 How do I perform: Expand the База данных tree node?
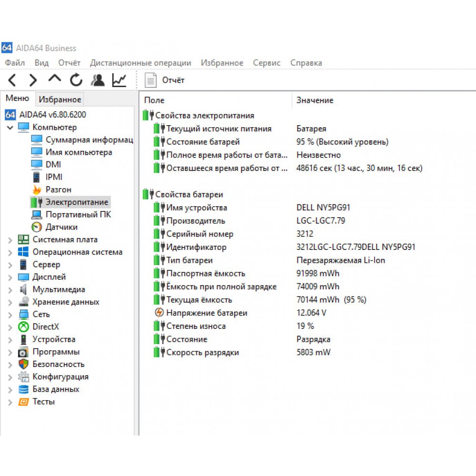pos(10,390)
